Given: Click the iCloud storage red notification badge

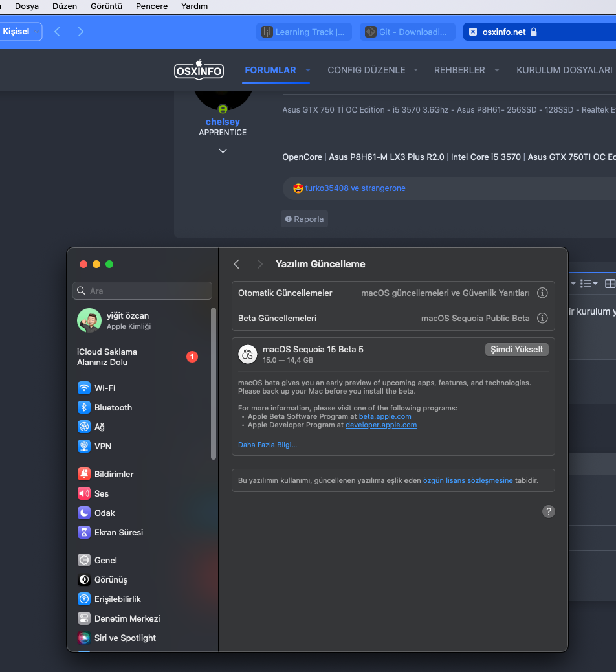Looking at the screenshot, I should 192,357.
